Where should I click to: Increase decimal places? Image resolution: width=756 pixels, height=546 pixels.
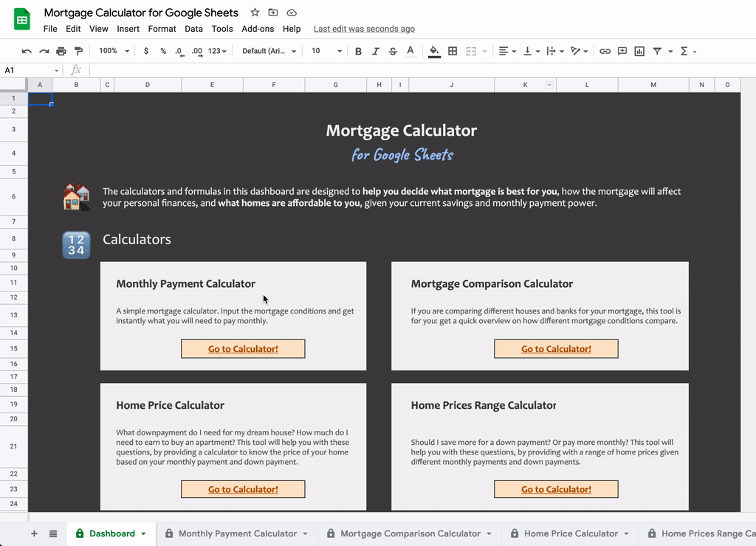tap(197, 51)
